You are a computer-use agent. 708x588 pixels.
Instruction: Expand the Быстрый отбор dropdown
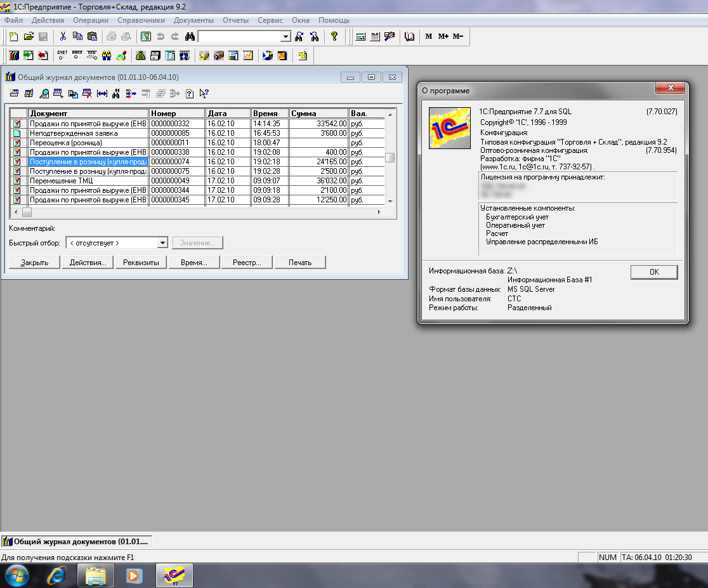(162, 243)
